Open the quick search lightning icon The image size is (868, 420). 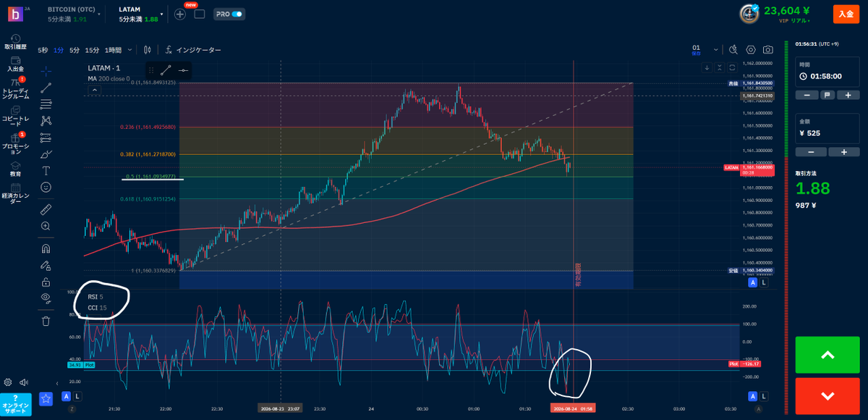point(733,50)
